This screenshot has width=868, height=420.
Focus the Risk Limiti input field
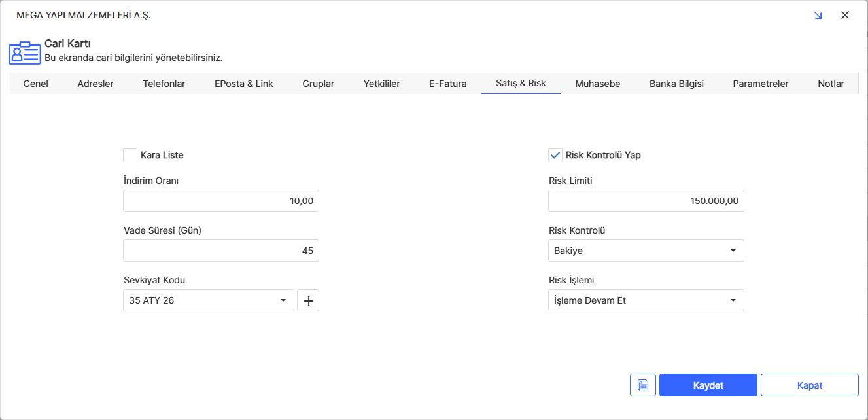(646, 201)
